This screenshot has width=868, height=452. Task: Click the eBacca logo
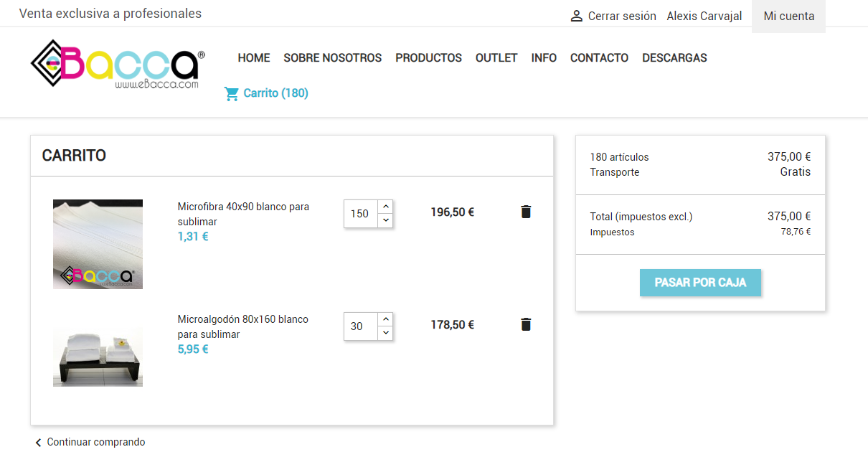[x=118, y=65]
